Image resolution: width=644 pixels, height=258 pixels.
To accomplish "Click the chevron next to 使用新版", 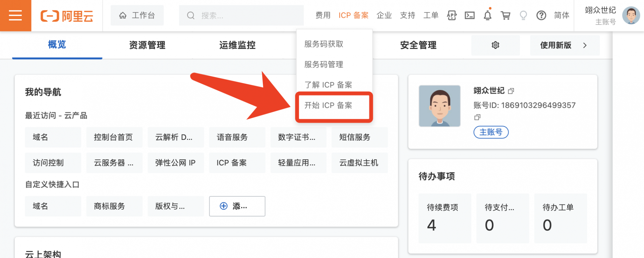I will (585, 45).
